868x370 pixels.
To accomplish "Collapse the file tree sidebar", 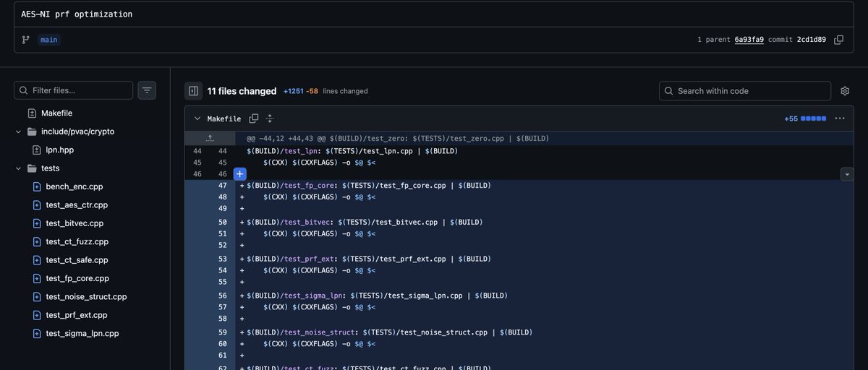I will 193,91.
